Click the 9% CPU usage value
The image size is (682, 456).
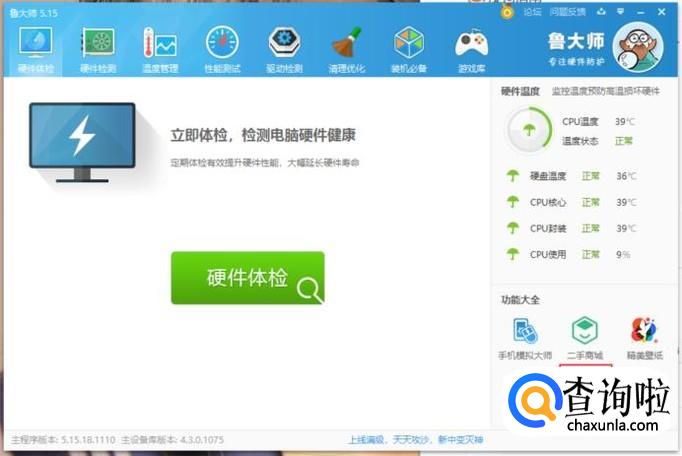coord(623,255)
